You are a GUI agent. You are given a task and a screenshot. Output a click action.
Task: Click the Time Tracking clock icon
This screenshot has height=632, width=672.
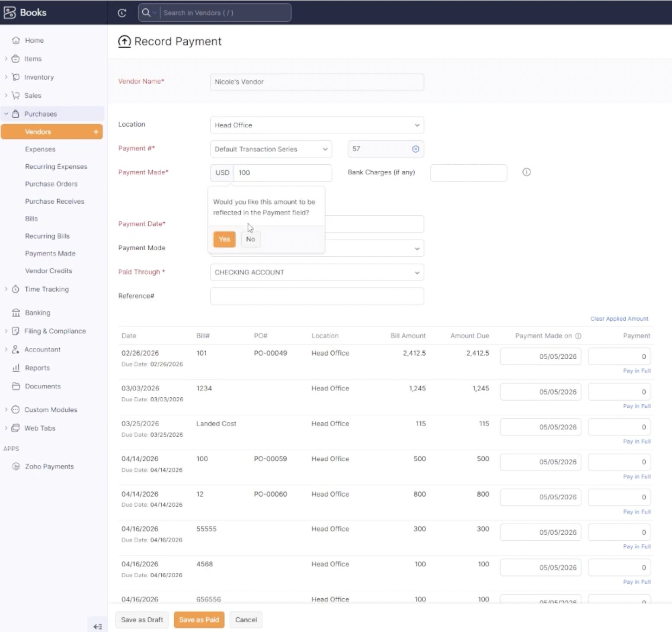16,289
